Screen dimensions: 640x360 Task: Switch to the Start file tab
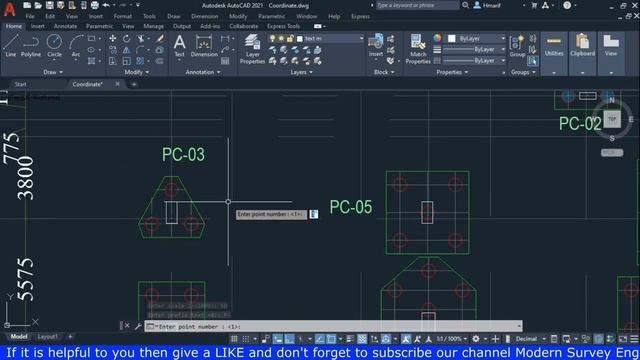pos(20,84)
